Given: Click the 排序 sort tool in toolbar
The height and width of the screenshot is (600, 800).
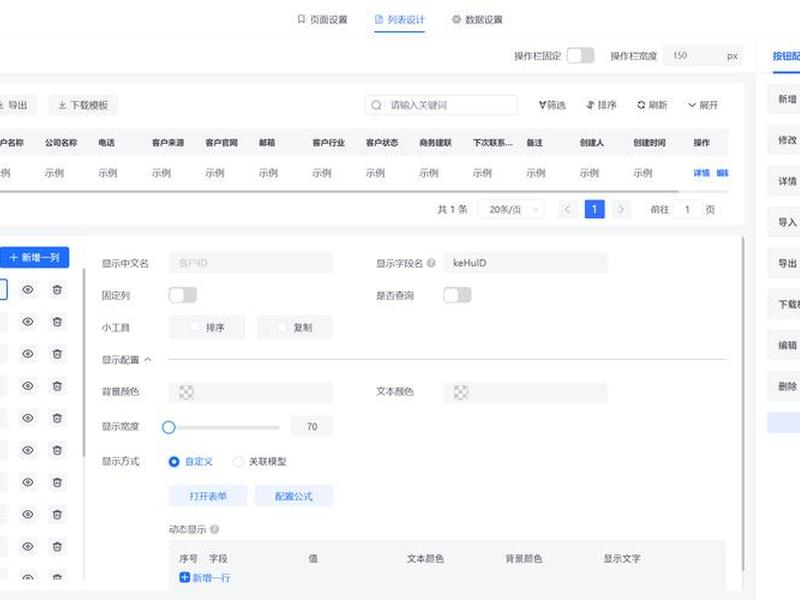Looking at the screenshot, I should coord(602,105).
